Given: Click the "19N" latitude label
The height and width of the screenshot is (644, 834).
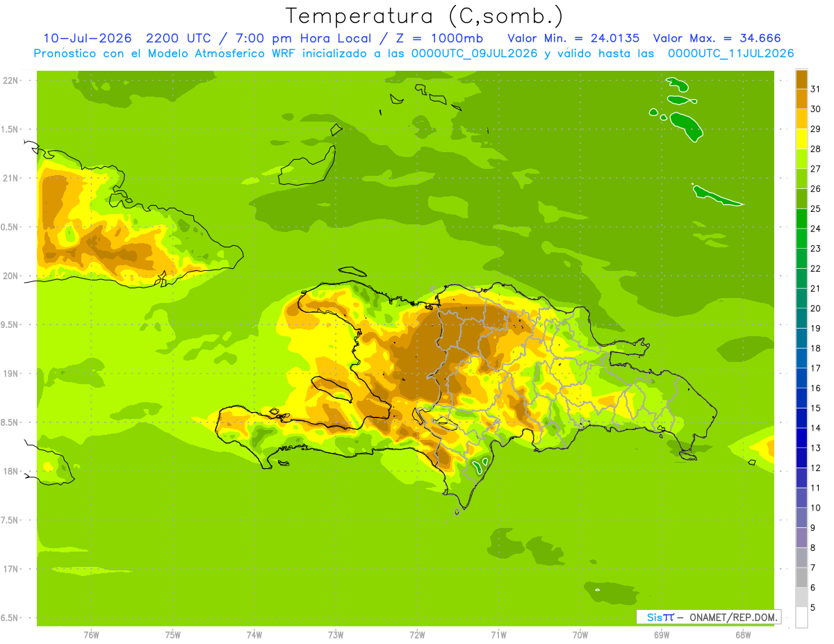Looking at the screenshot, I should pos(10,374).
